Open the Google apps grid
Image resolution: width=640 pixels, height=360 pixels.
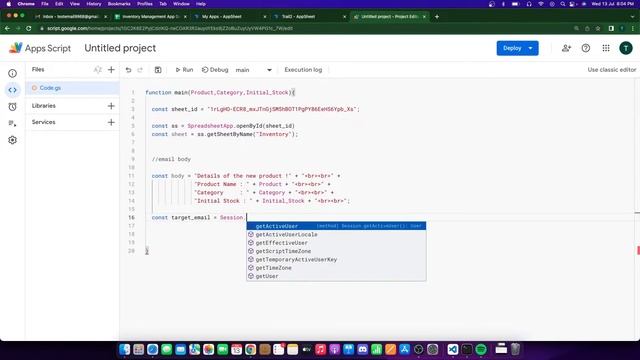[x=606, y=48]
